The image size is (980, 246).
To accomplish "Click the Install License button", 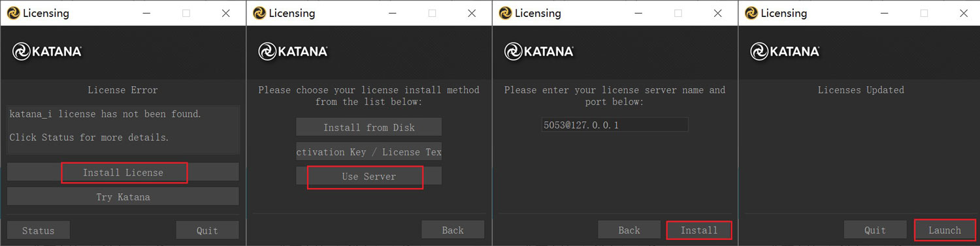I will [123, 172].
